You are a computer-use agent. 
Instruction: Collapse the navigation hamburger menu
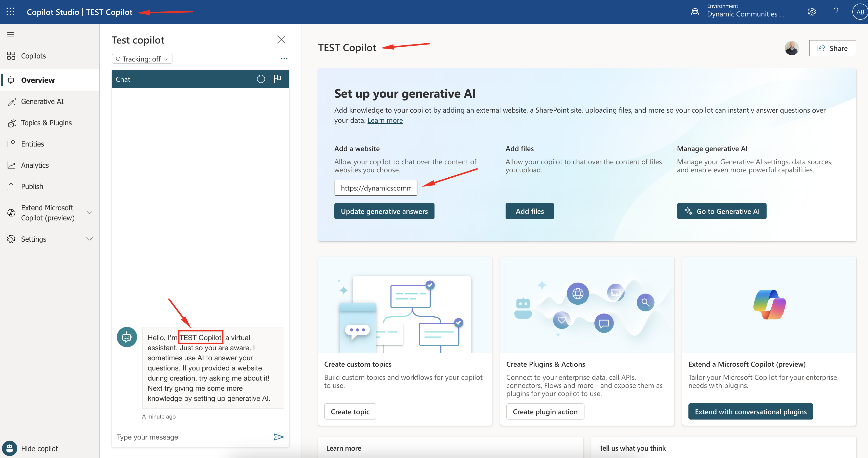pos(11,34)
